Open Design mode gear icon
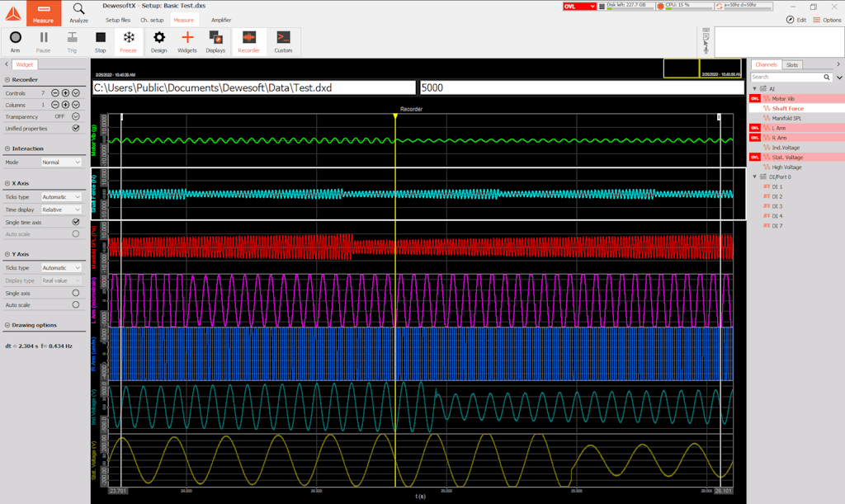 (159, 38)
